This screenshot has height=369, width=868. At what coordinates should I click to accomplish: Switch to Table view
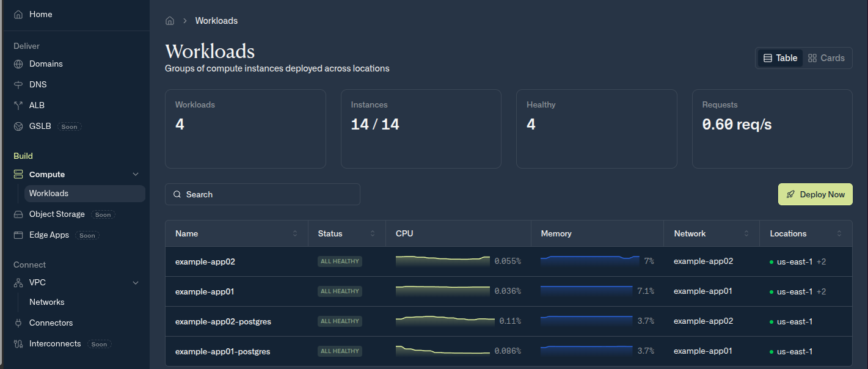(x=780, y=58)
